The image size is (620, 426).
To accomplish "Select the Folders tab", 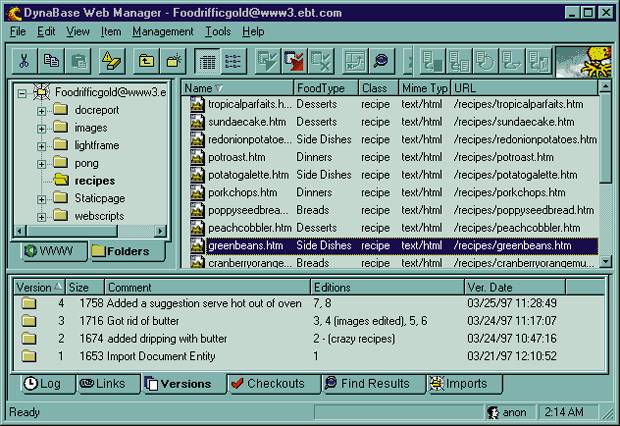I will click(127, 251).
